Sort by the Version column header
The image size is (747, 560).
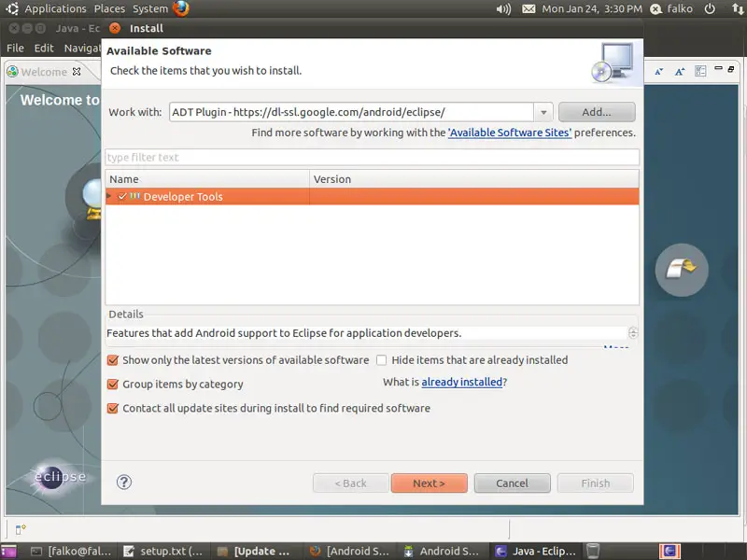(x=474, y=179)
